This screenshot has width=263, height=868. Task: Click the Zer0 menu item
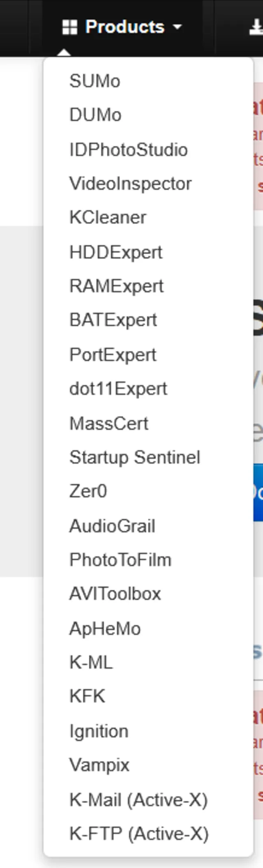pos(88,492)
